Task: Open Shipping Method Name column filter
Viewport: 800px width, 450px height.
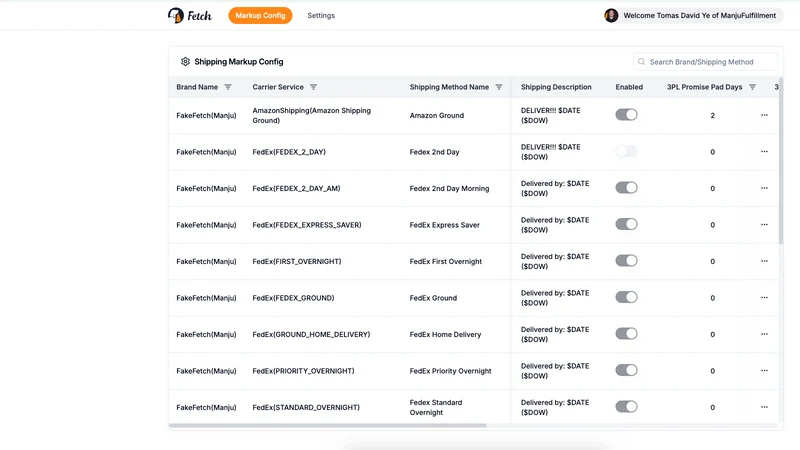Action: pos(499,87)
